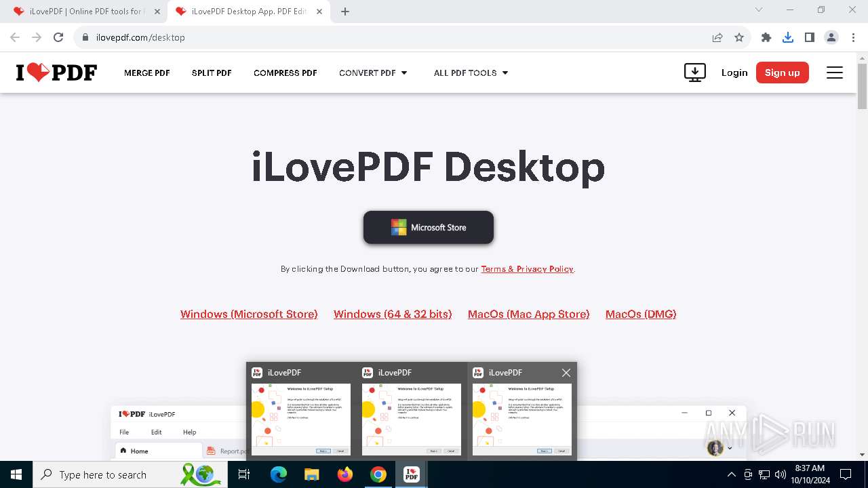Show Chrome downloads via the download arrow

788,37
